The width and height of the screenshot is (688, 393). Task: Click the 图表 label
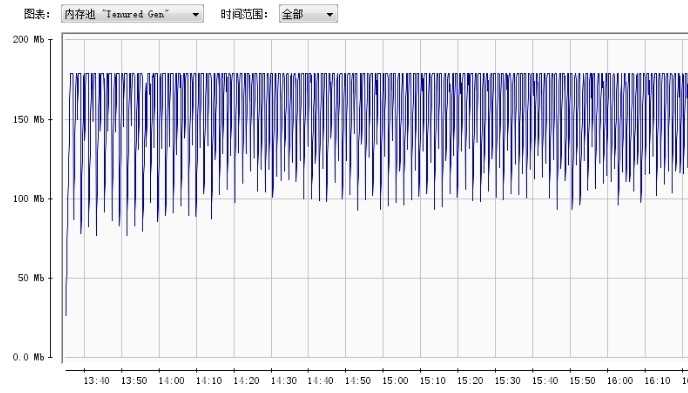pyautogui.click(x=37, y=14)
